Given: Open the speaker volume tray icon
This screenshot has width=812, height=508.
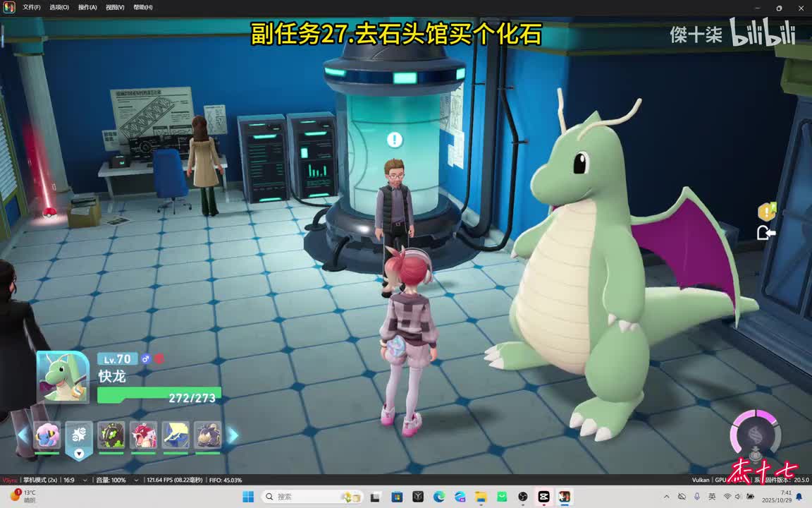Looking at the screenshot, I should tap(739, 497).
